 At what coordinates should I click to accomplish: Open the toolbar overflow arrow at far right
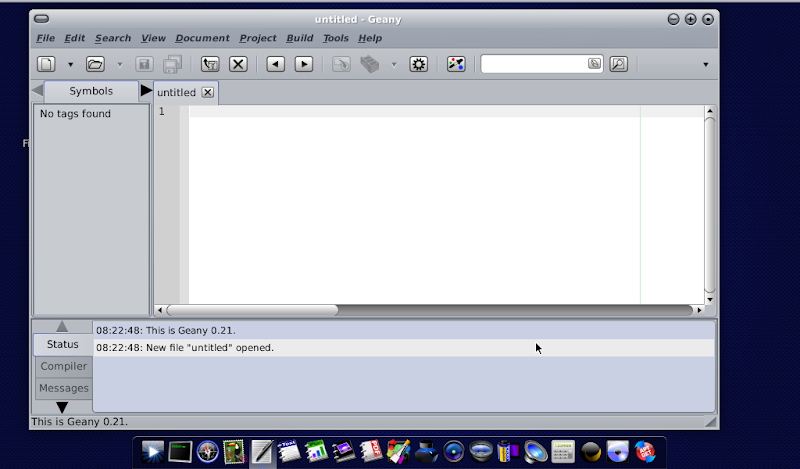pyautogui.click(x=706, y=65)
